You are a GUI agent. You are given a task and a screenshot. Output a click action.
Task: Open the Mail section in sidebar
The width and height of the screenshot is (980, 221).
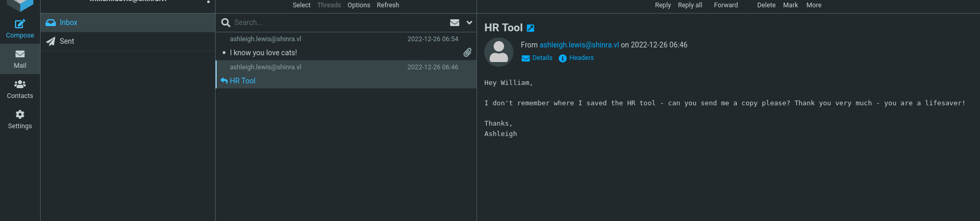pyautogui.click(x=20, y=59)
